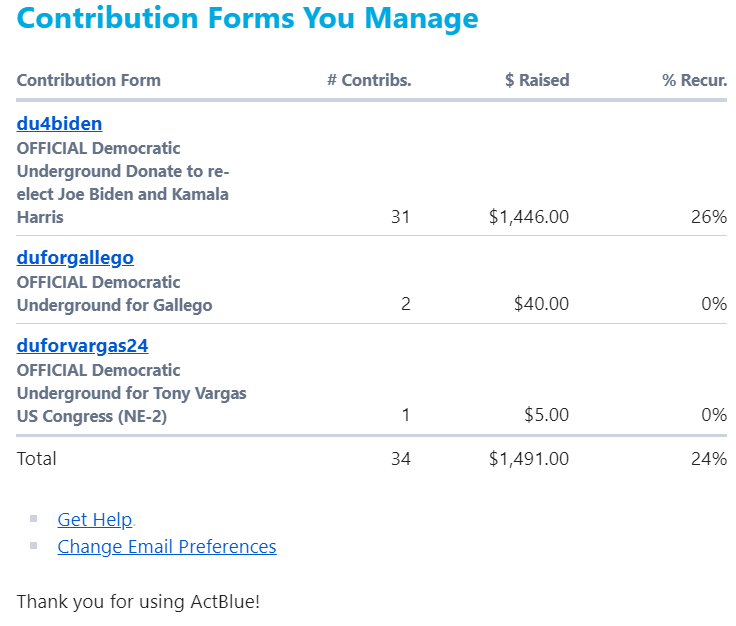Open the du4biden contribution form link
The height and width of the screenshot is (626, 736).
(59, 124)
